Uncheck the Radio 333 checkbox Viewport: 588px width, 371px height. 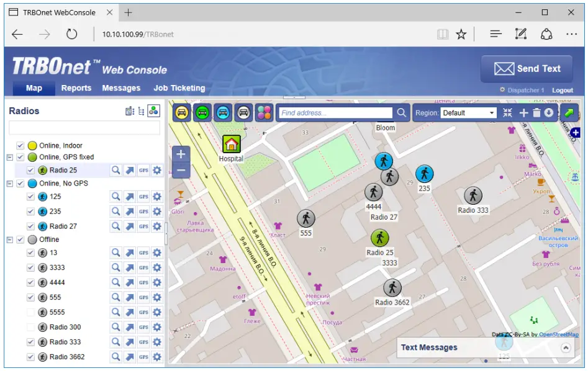[30, 342]
